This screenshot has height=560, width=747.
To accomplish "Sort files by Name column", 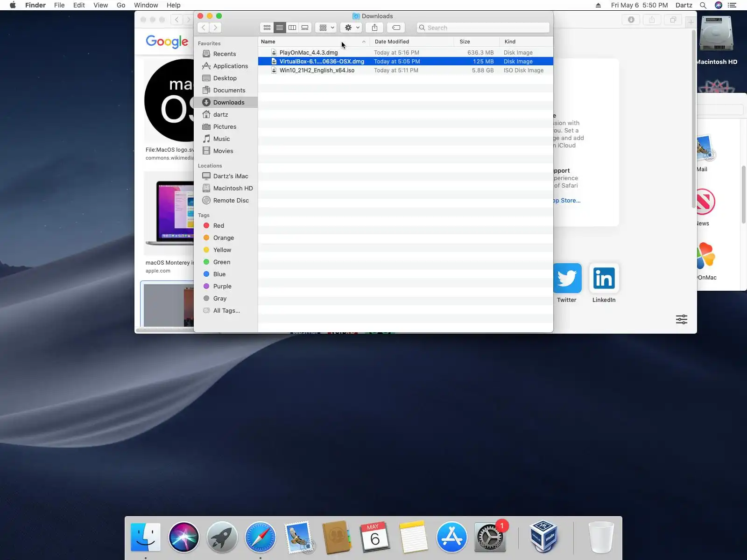I will pyautogui.click(x=314, y=42).
